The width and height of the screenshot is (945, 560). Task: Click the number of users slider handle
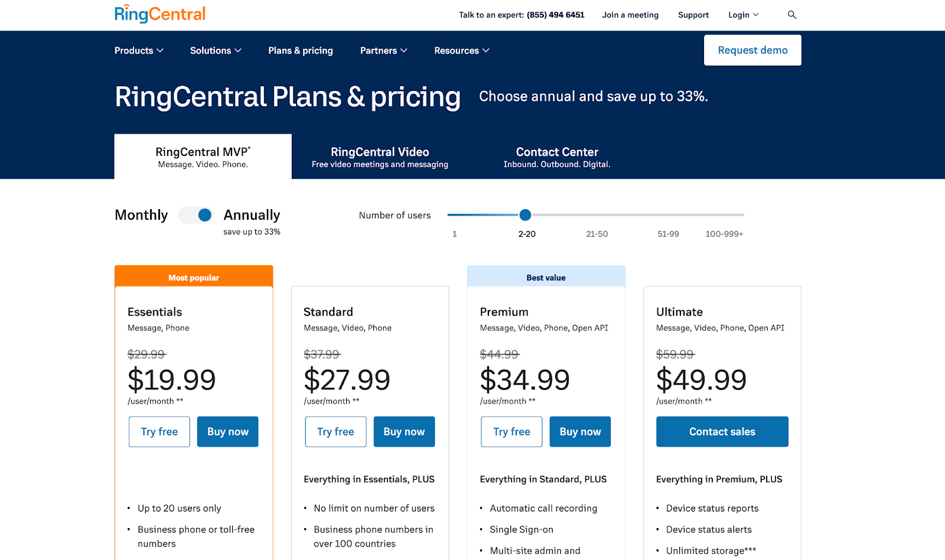pyautogui.click(x=525, y=215)
